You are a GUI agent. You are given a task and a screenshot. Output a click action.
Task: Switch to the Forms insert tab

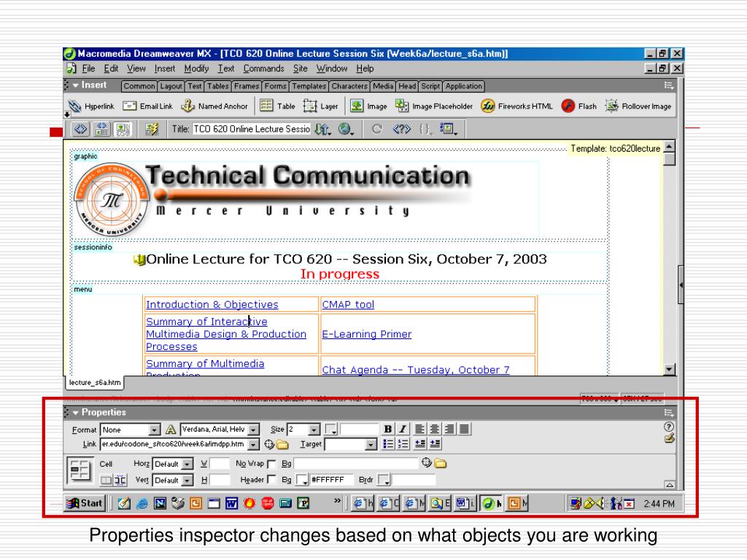tap(275, 86)
